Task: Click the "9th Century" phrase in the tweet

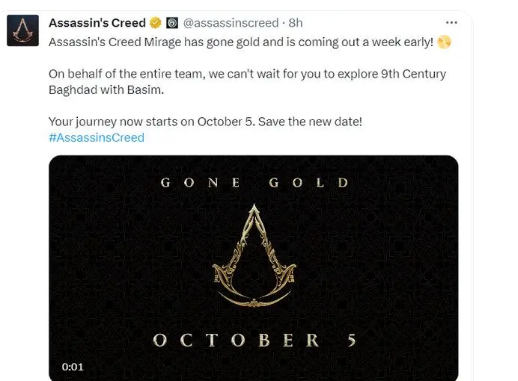Action: point(413,74)
